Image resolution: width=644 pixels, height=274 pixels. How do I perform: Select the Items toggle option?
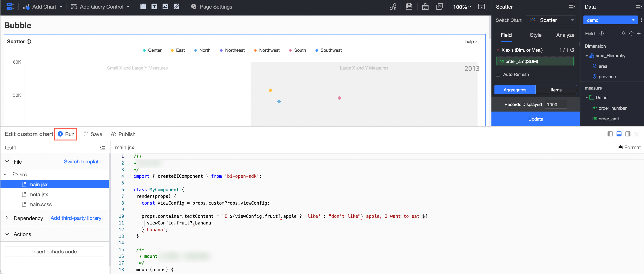(x=556, y=90)
